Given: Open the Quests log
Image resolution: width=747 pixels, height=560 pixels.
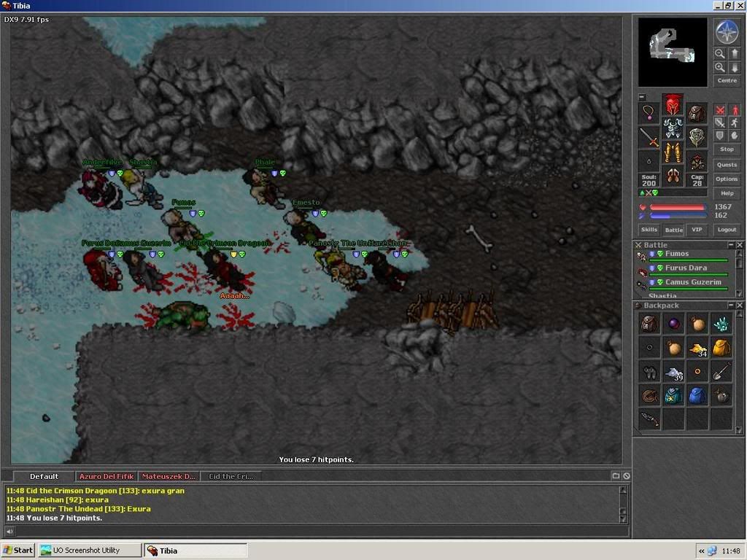Looking at the screenshot, I should [727, 165].
